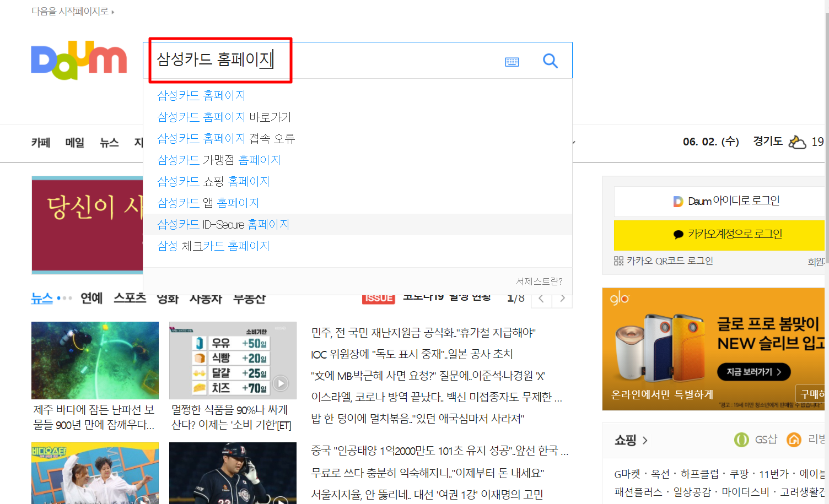Open headline 무료로 쓰다 충분히 익숙해지니
The width and height of the screenshot is (829, 504).
(x=428, y=473)
